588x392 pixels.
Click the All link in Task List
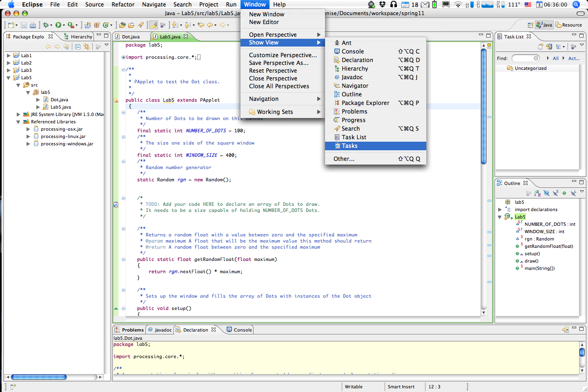pyautogui.click(x=556, y=58)
